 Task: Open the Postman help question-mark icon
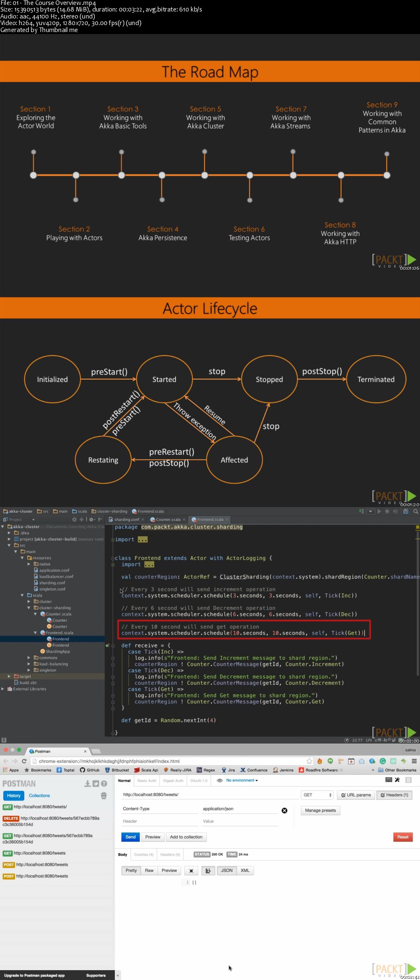coord(104,784)
